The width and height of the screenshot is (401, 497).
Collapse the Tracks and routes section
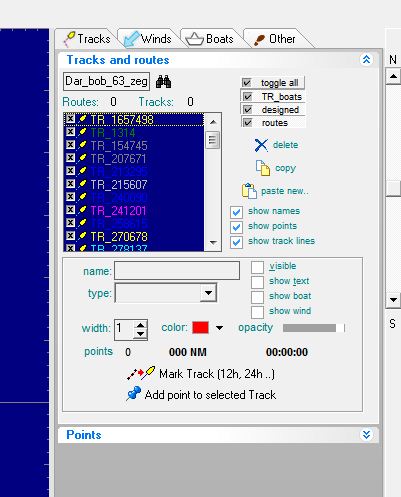(366, 59)
